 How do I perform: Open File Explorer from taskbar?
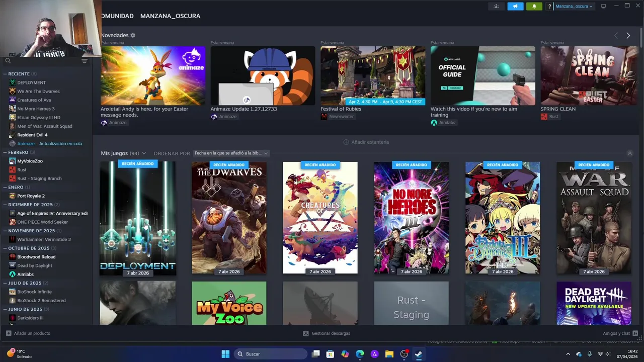tap(389, 354)
